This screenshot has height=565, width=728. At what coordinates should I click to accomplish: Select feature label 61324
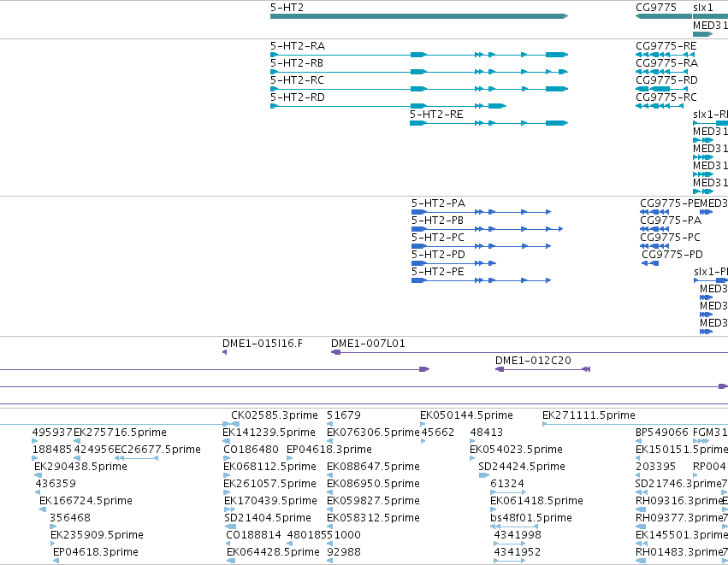click(x=507, y=484)
